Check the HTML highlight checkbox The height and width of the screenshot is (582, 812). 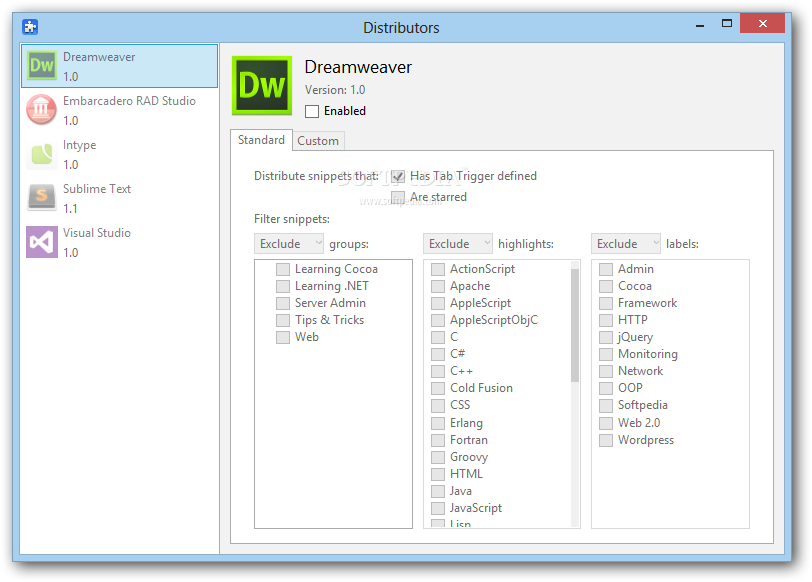coord(438,474)
